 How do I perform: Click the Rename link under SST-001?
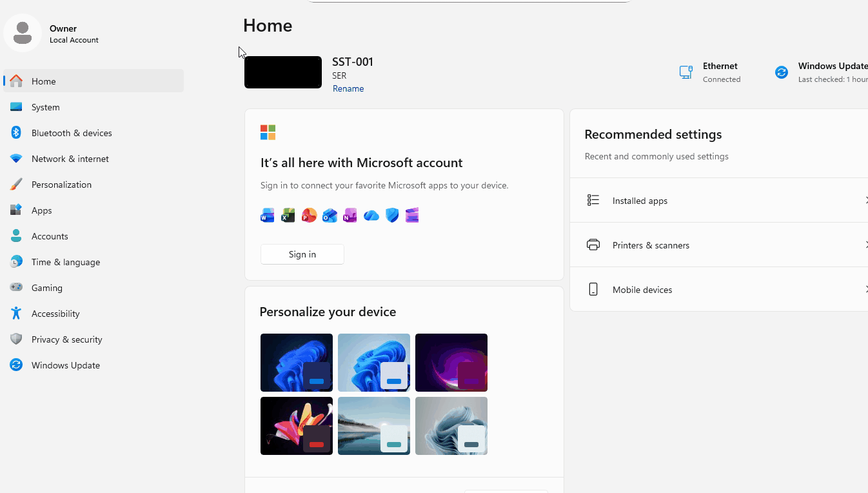[x=348, y=89]
